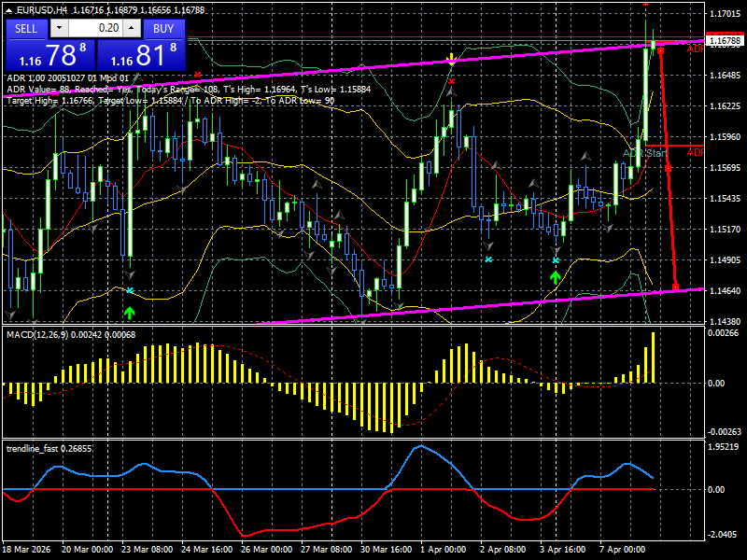Screen dimensions: 747x560
Task: Select the middle anchor point of the red trendline
Action: coord(668,169)
